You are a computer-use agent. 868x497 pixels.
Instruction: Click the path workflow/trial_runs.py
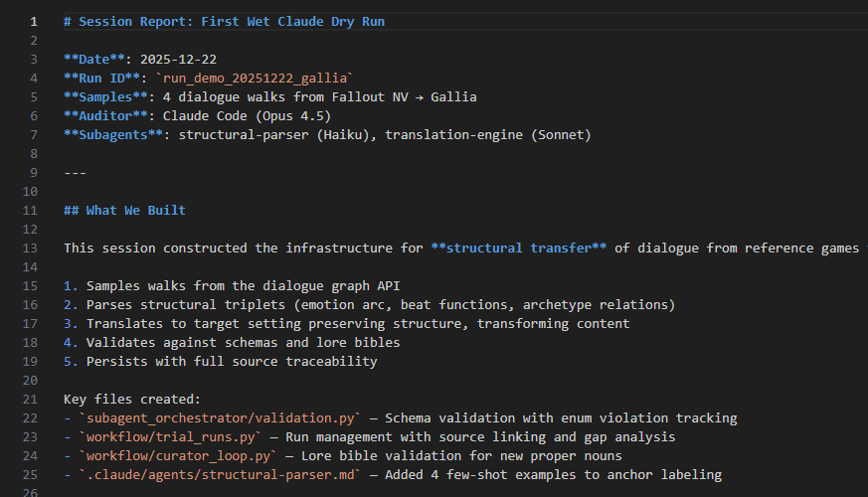click(x=170, y=436)
